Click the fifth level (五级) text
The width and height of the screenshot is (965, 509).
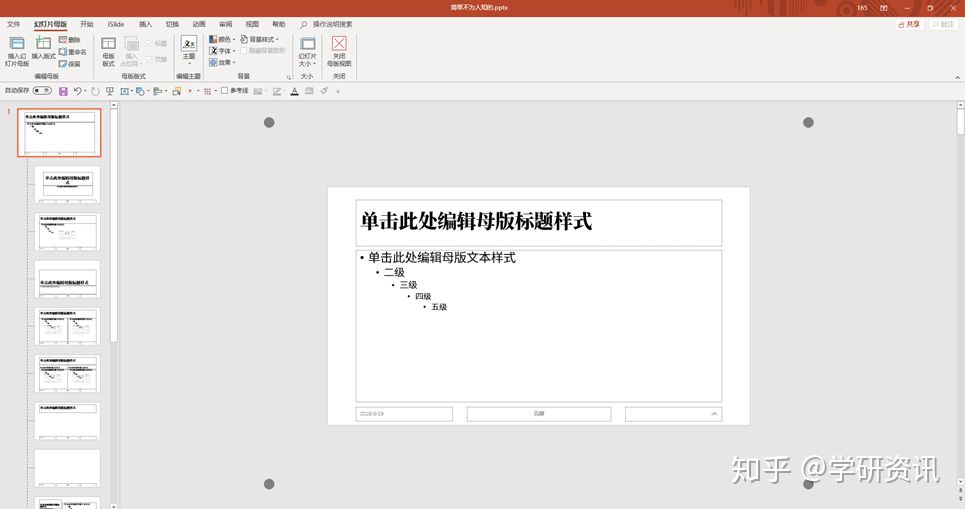pos(439,307)
